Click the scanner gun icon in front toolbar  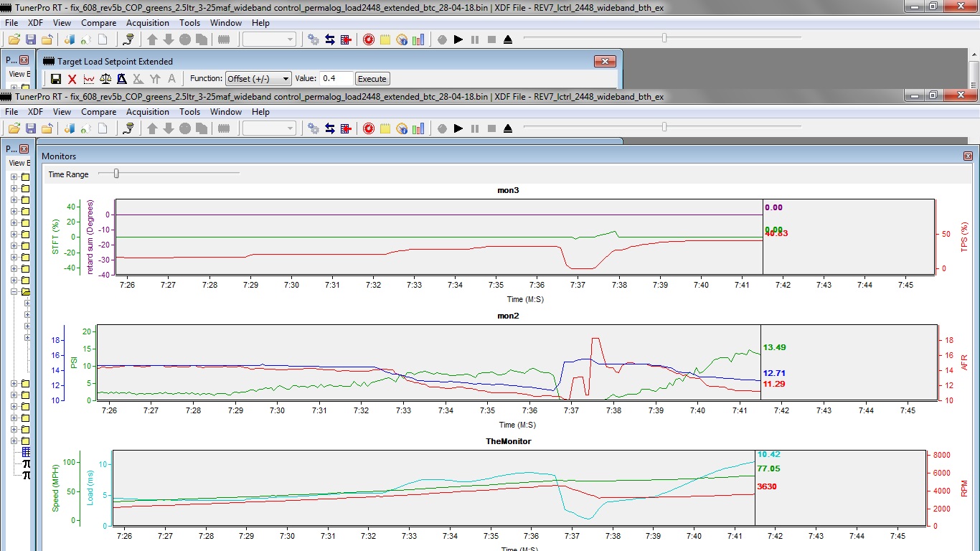[x=129, y=128]
